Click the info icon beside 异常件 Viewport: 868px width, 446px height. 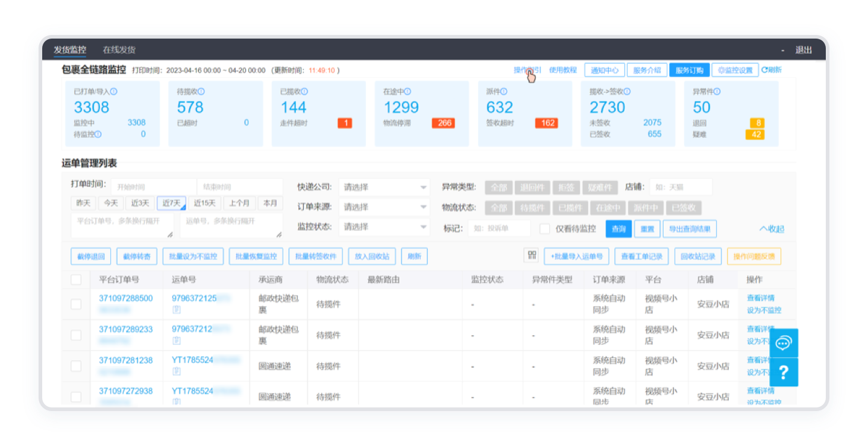717,92
